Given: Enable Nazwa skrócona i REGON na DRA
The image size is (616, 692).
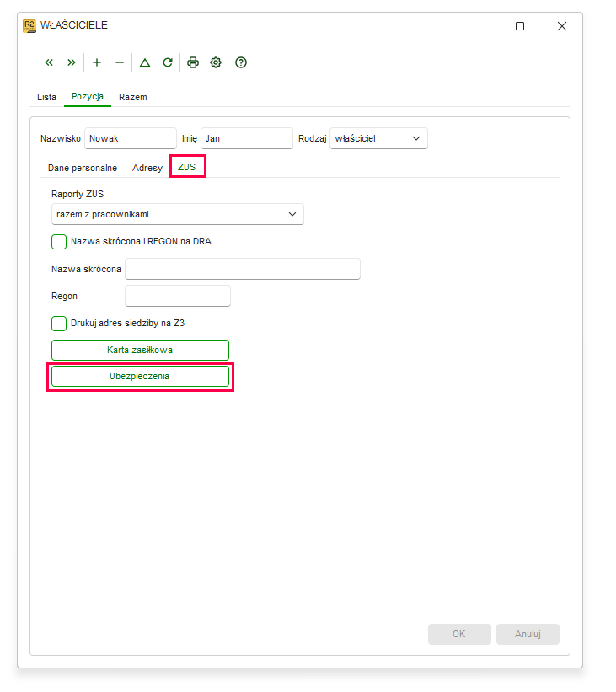Looking at the screenshot, I should coord(59,242).
